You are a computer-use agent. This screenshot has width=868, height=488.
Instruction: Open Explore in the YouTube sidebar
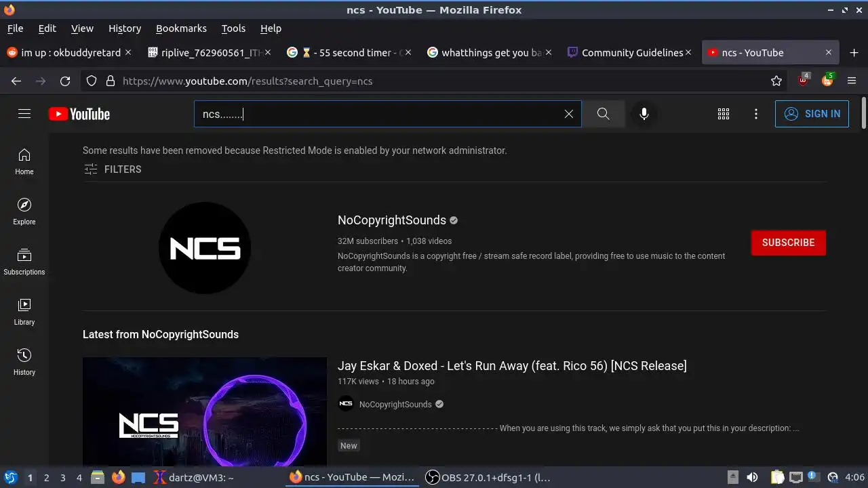pos(24,211)
